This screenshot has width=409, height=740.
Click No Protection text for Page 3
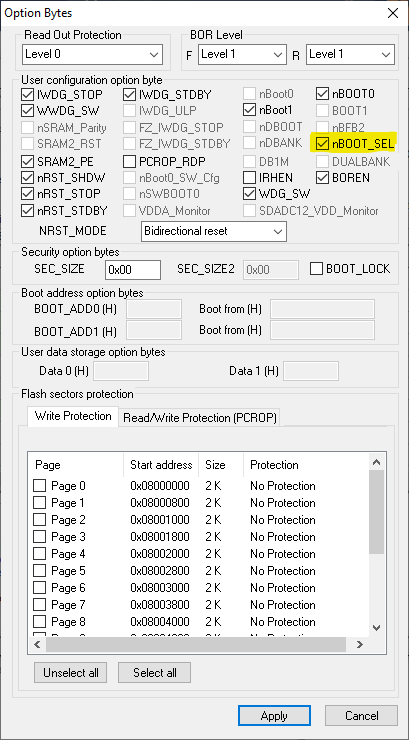coord(283,537)
